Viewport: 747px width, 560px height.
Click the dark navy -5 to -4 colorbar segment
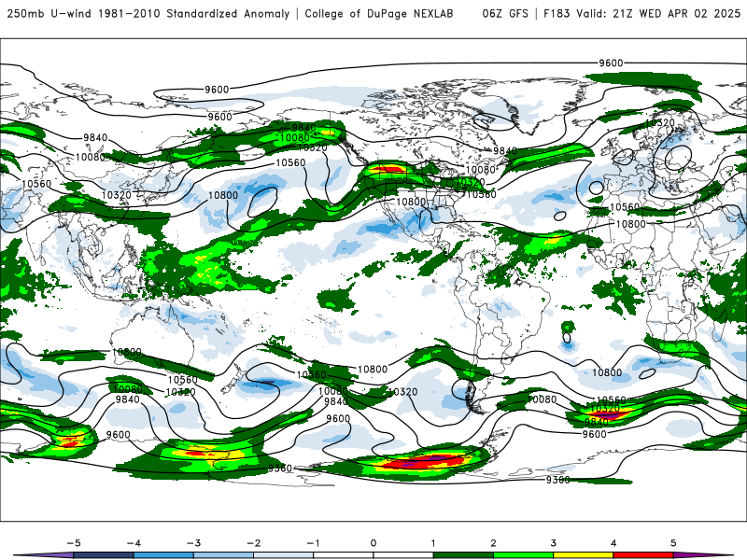104,555
